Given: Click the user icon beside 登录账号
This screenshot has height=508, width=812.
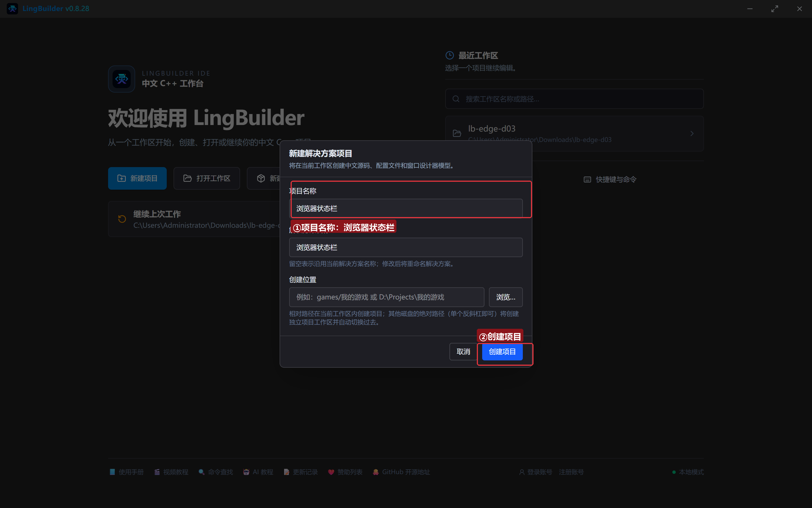Looking at the screenshot, I should 522,472.
